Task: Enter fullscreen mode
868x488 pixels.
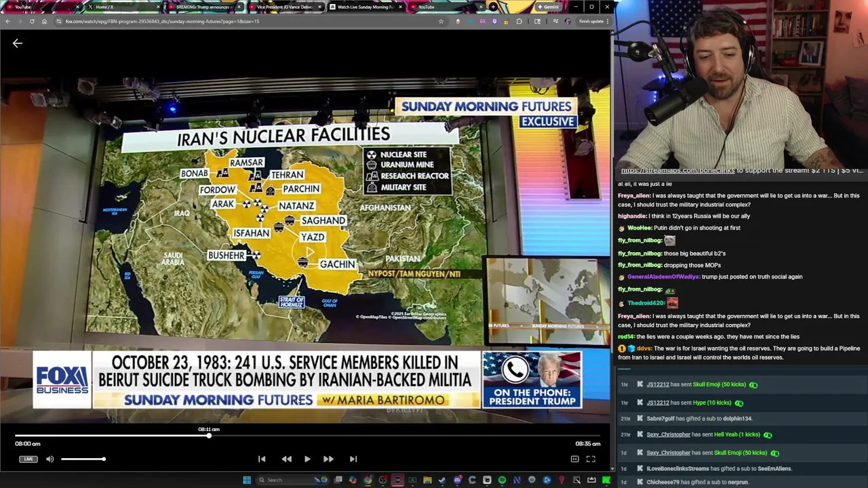Action: (591, 459)
